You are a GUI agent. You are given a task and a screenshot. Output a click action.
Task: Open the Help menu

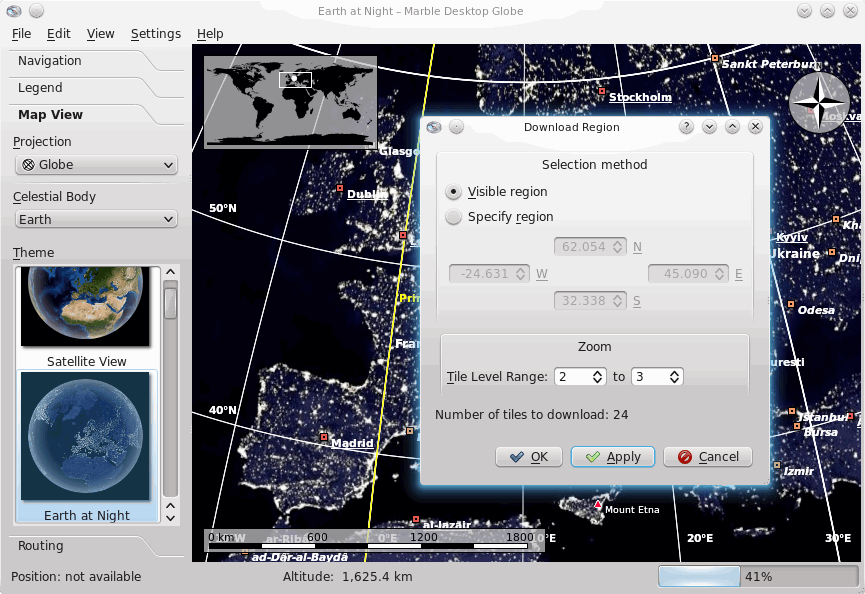tap(210, 34)
